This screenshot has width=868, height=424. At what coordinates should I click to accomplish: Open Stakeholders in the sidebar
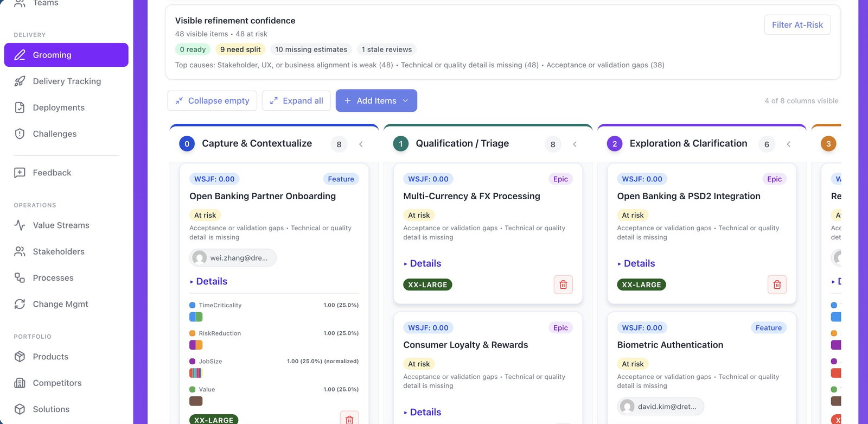point(59,251)
